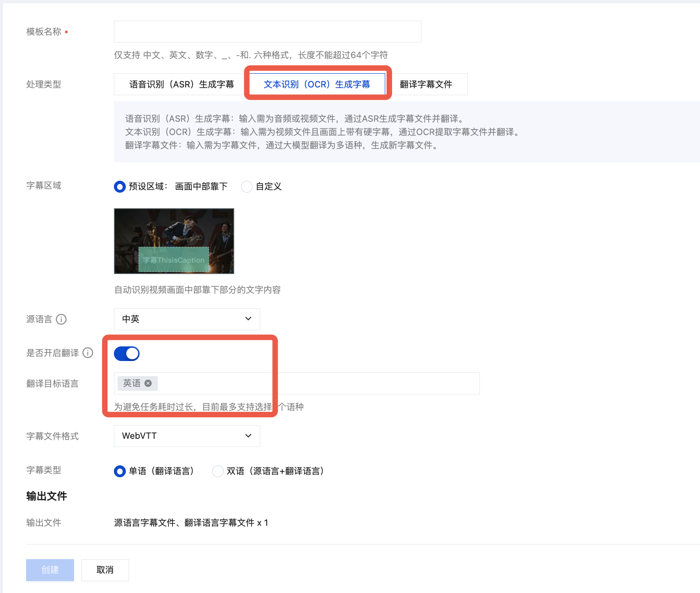Switch to 语音识别（ASR）生成字幕 tab
Viewport: 700px width, 593px height.
pos(182,84)
